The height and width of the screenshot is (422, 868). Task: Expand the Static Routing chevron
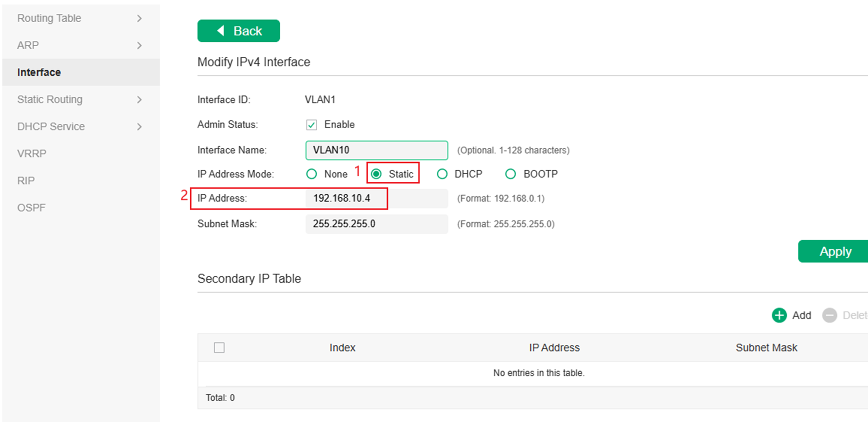coord(139,100)
